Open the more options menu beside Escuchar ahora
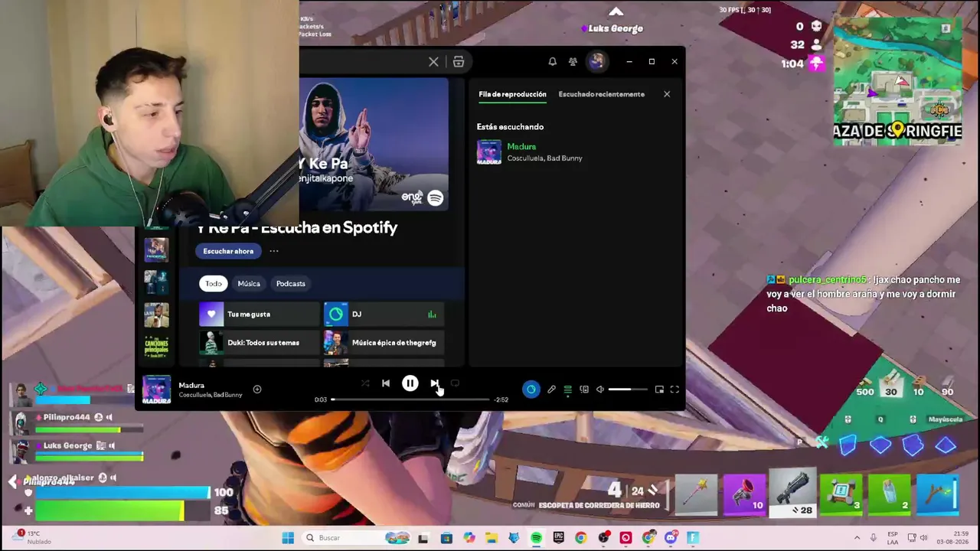980x551 pixels. click(273, 251)
